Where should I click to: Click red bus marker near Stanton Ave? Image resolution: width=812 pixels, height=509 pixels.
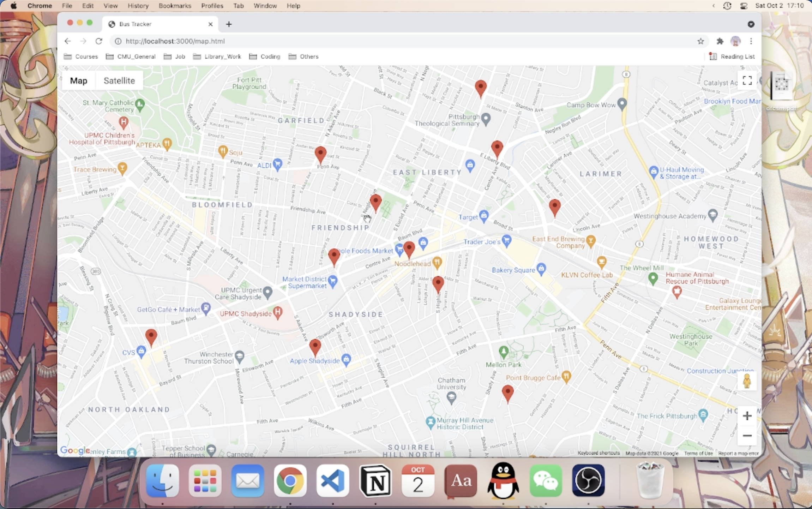coord(480,88)
